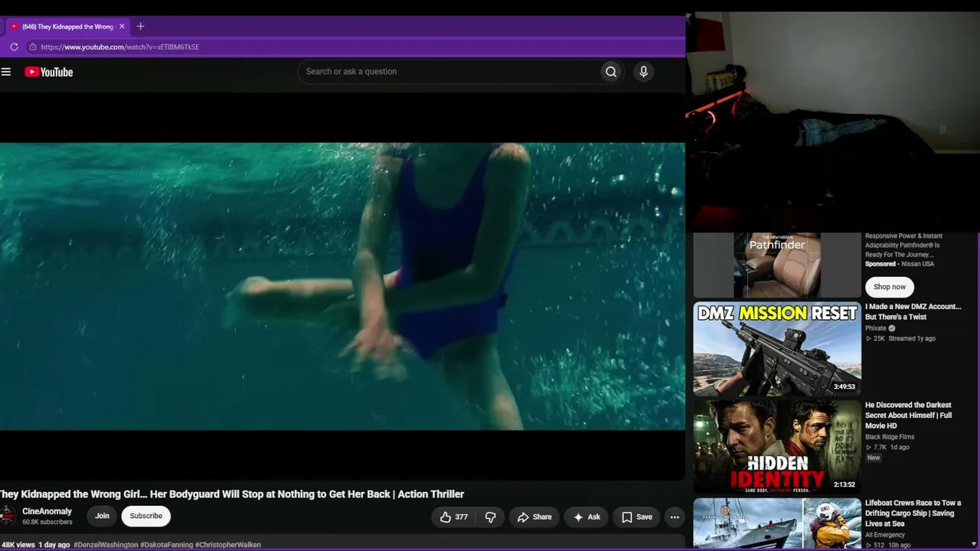Open the #DenzelWashington hashtag
The image size is (980, 551).
click(x=106, y=545)
